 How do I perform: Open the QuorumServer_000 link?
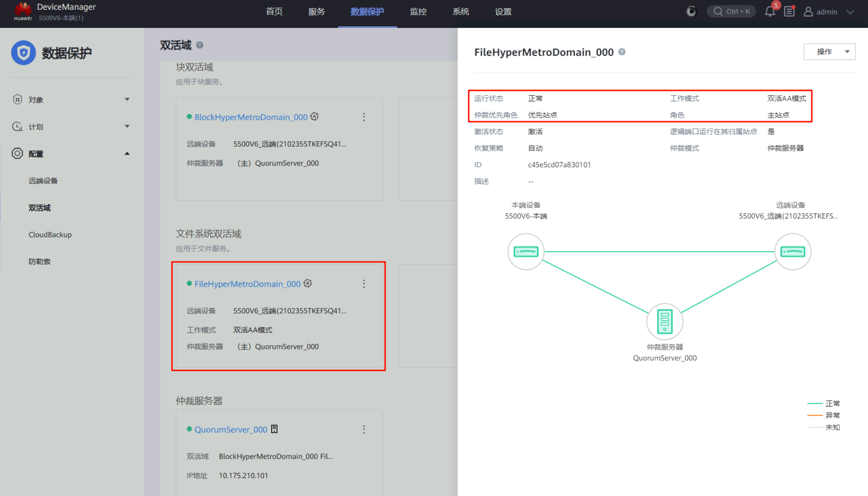(231, 430)
